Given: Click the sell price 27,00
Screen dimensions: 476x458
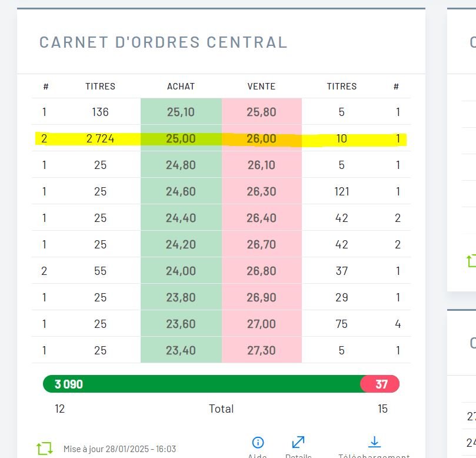Looking at the screenshot, I should tap(261, 324).
